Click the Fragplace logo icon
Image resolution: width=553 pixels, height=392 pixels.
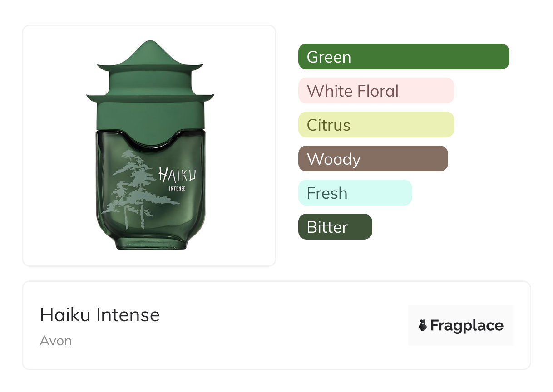(423, 325)
